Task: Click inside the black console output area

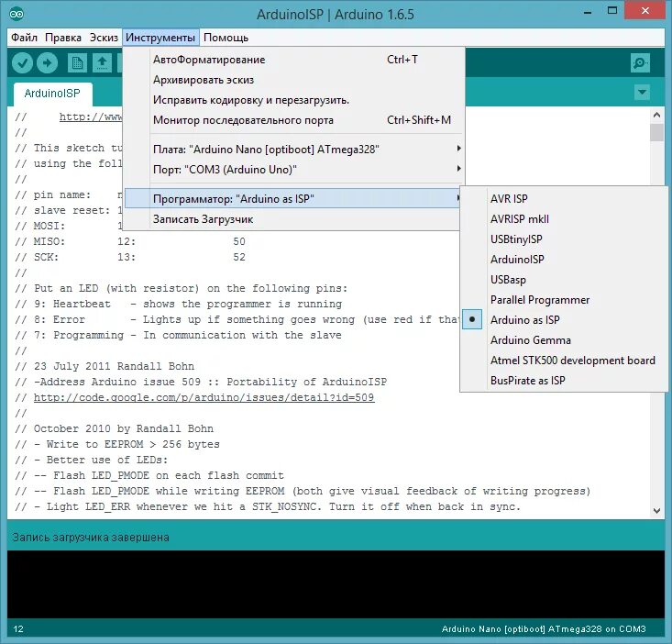Action: pyautogui.click(x=336, y=584)
